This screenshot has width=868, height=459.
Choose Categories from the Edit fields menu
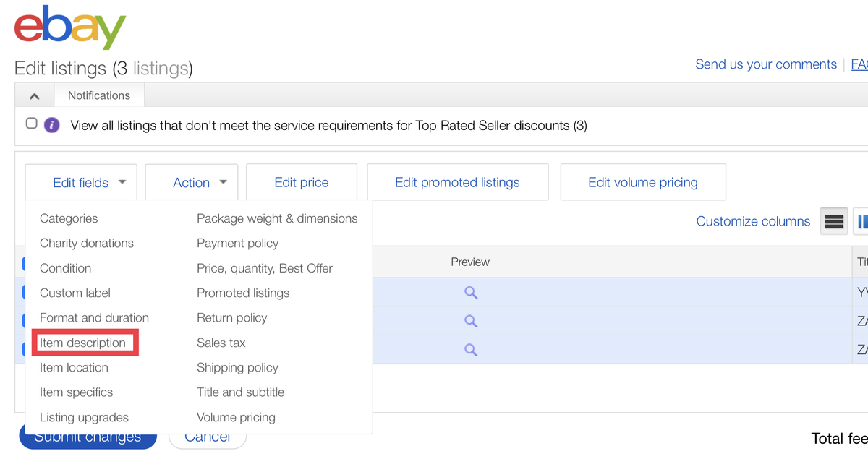69,218
